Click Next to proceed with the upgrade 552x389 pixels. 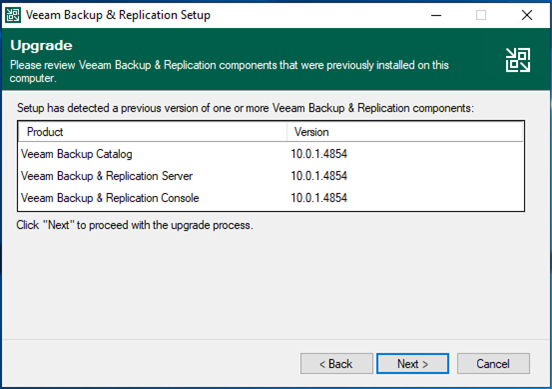[413, 364]
